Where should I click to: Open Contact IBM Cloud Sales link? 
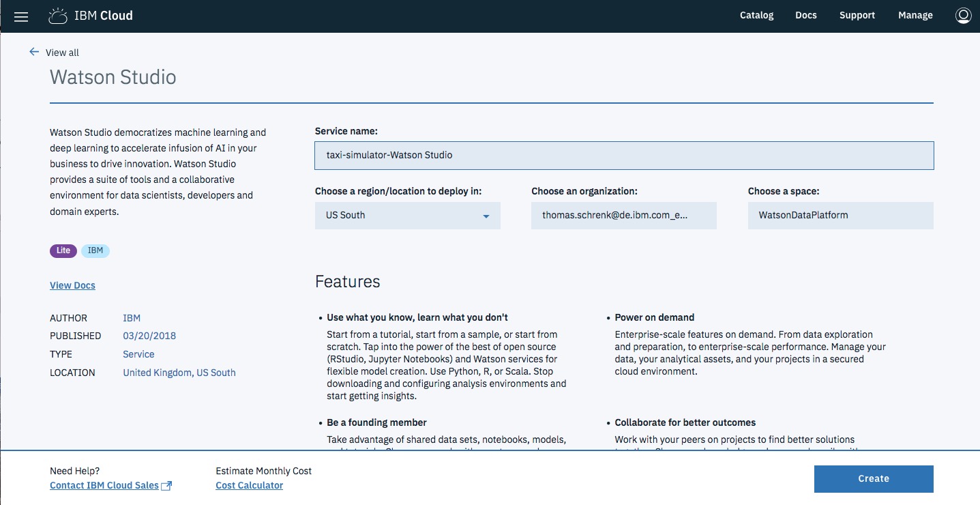click(x=104, y=486)
